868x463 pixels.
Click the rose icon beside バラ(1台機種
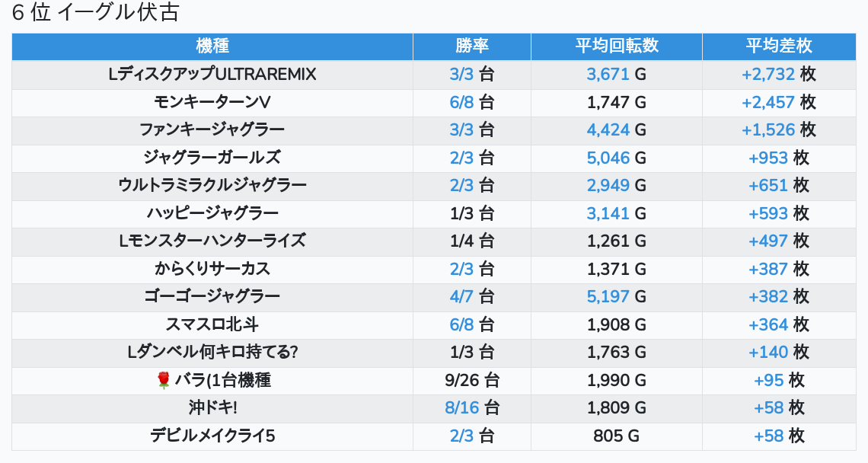point(163,380)
